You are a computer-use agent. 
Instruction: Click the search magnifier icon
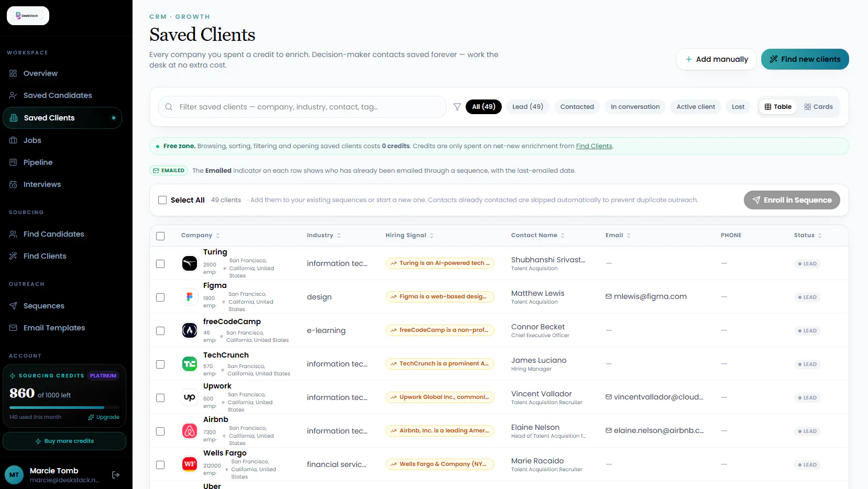pyautogui.click(x=169, y=107)
